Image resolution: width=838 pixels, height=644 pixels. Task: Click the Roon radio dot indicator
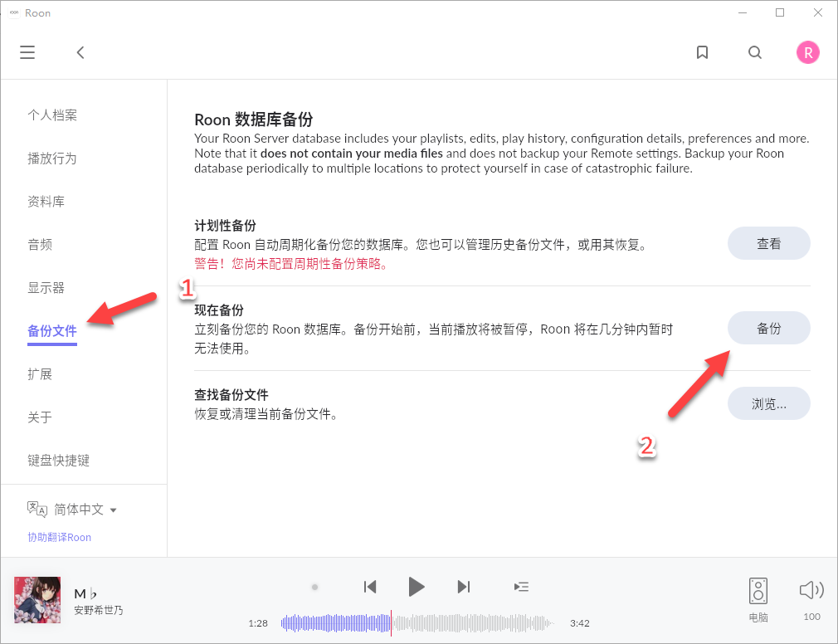(x=314, y=587)
